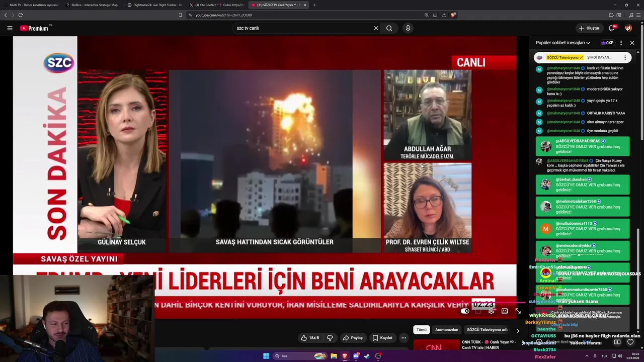Open Steam from the taskbar
This screenshot has height=362, width=644.
(367, 356)
